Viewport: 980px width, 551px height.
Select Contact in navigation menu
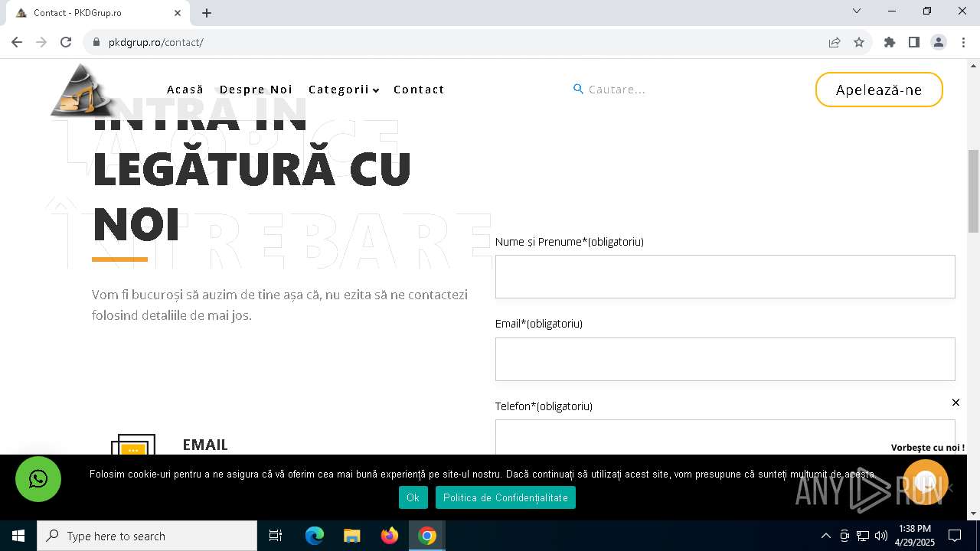coord(419,90)
